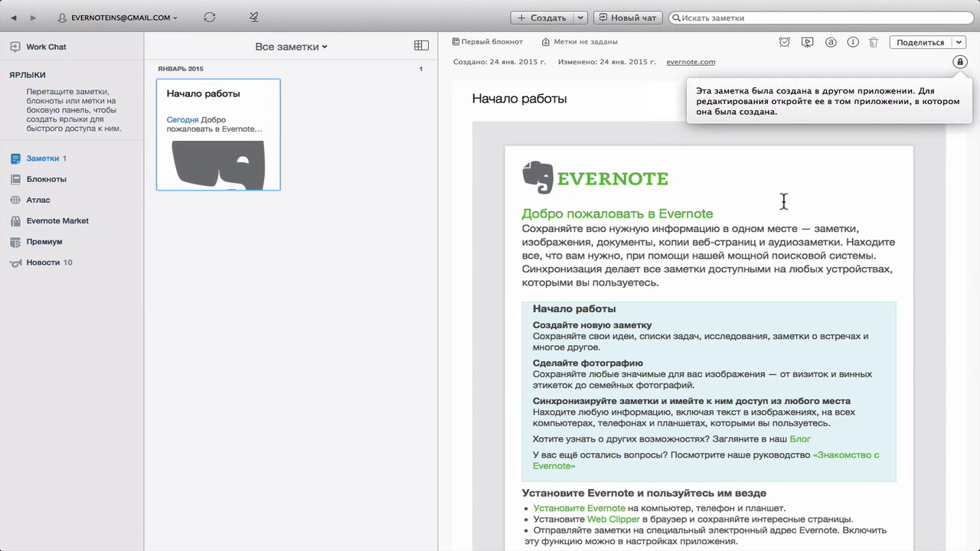Start presentation mode icon
The image size is (980, 551).
click(807, 43)
